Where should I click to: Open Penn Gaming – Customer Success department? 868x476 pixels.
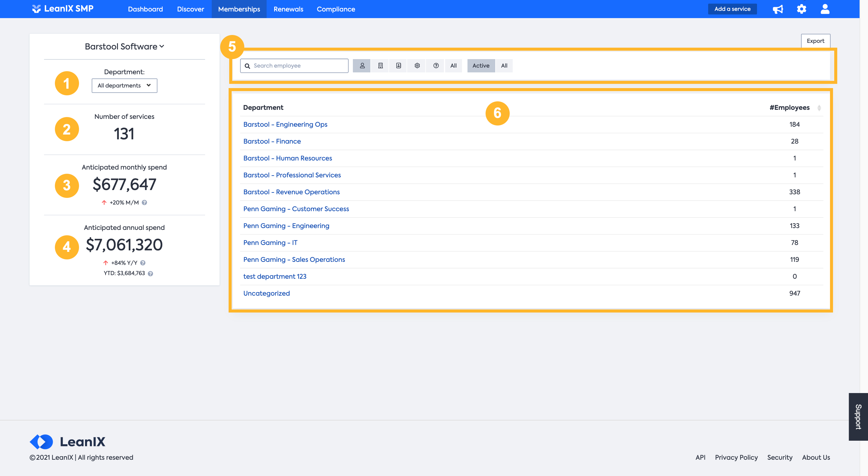[296, 209]
